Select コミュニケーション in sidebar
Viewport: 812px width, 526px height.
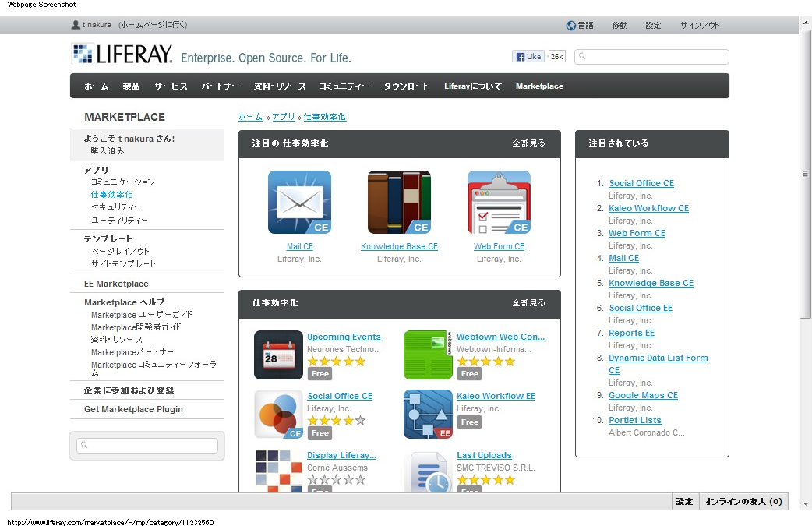(x=122, y=182)
